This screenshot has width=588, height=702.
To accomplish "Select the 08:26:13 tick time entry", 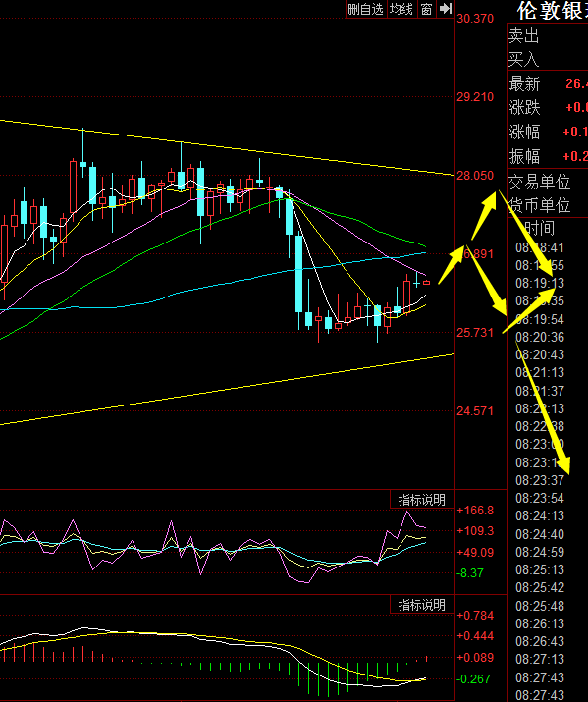I will (540, 623).
